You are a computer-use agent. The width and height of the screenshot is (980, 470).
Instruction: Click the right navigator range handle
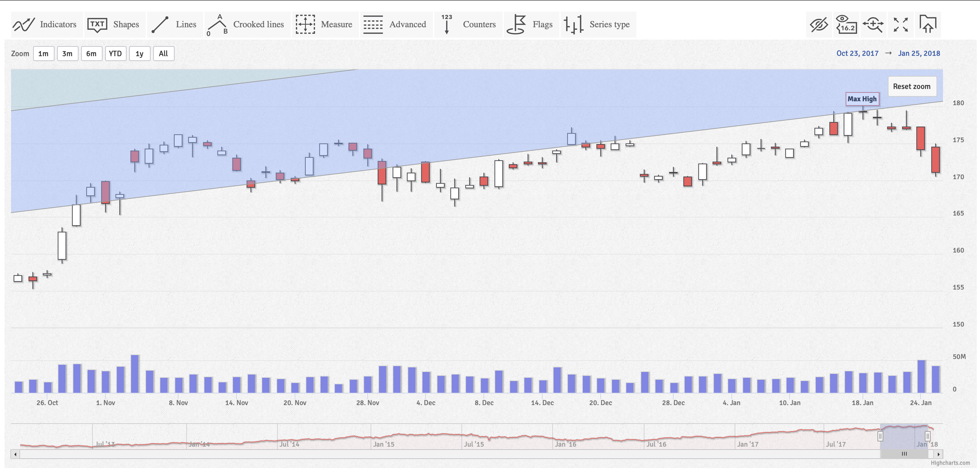(x=927, y=436)
